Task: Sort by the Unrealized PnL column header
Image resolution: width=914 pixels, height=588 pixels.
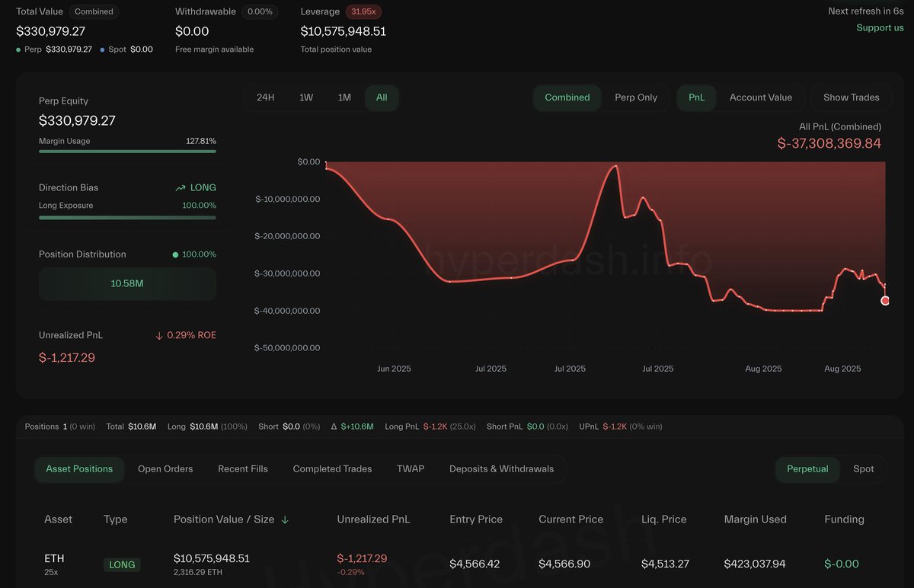Action: click(373, 519)
